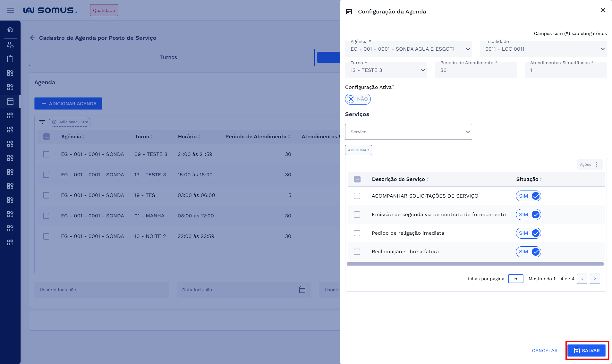
Task: Expand the Turno dropdown in panel
Action: pos(386,70)
